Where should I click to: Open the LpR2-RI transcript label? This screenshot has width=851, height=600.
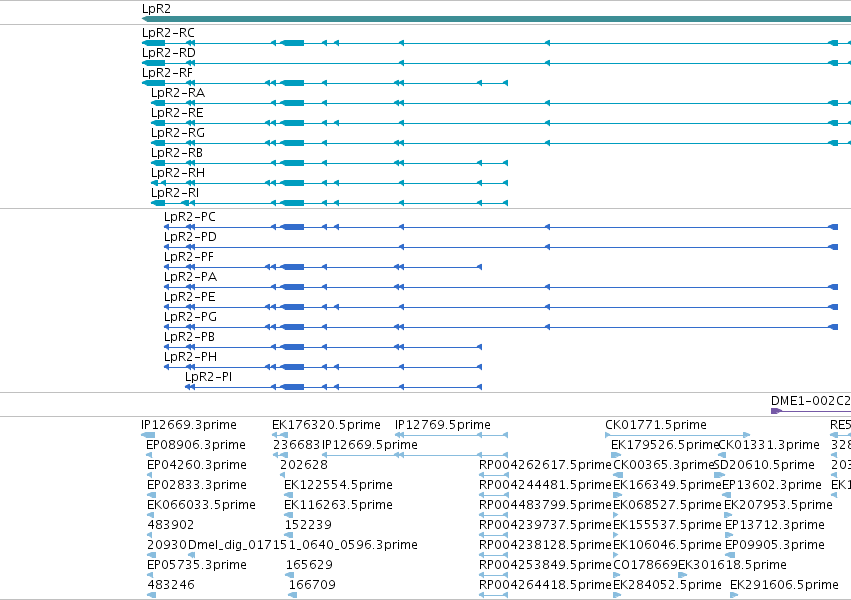point(175,193)
